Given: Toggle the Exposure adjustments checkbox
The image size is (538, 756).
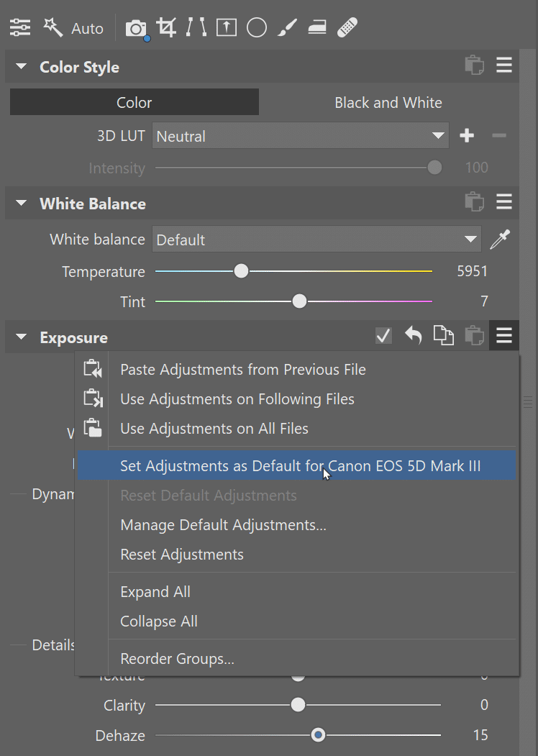Looking at the screenshot, I should (383, 335).
